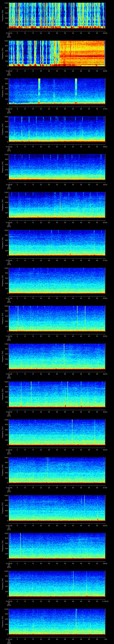
Task: Click the 47:00 end time label
Action: point(105,109)
